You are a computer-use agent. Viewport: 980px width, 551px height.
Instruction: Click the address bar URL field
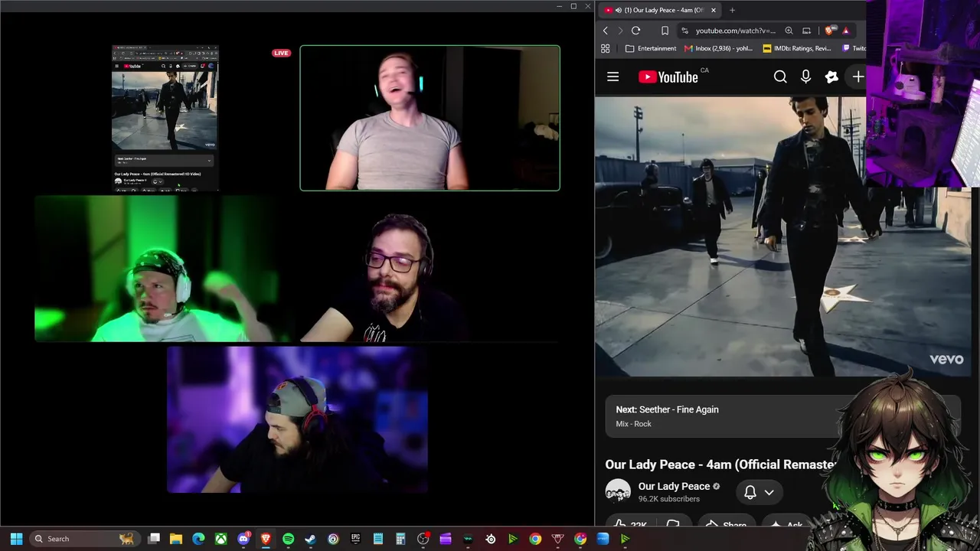pyautogui.click(x=736, y=31)
